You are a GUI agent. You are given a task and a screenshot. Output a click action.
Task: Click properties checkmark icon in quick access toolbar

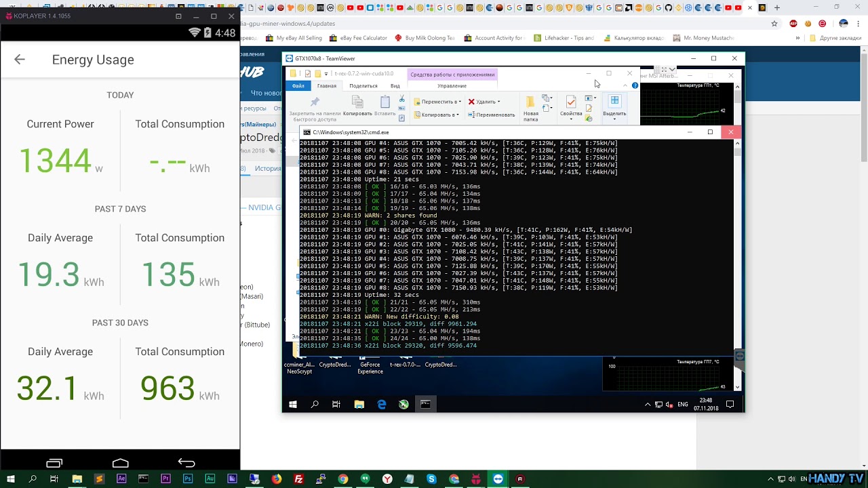(x=308, y=74)
